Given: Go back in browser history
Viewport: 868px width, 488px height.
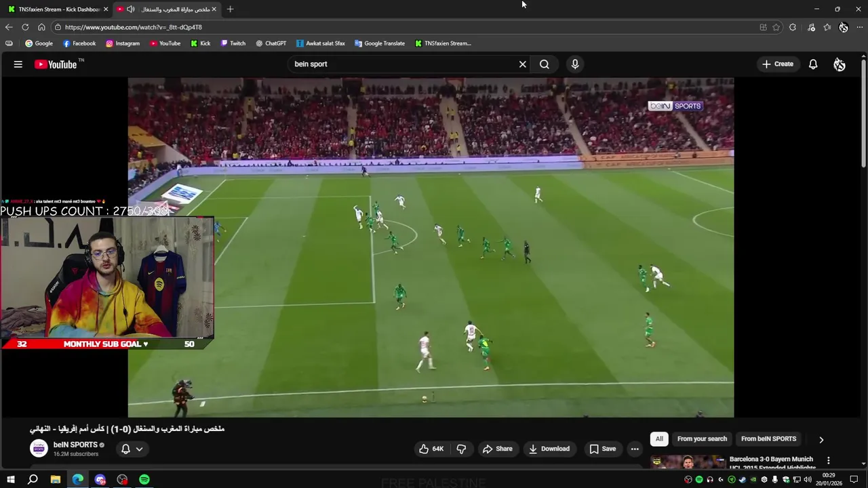Looking at the screenshot, I should point(9,27).
